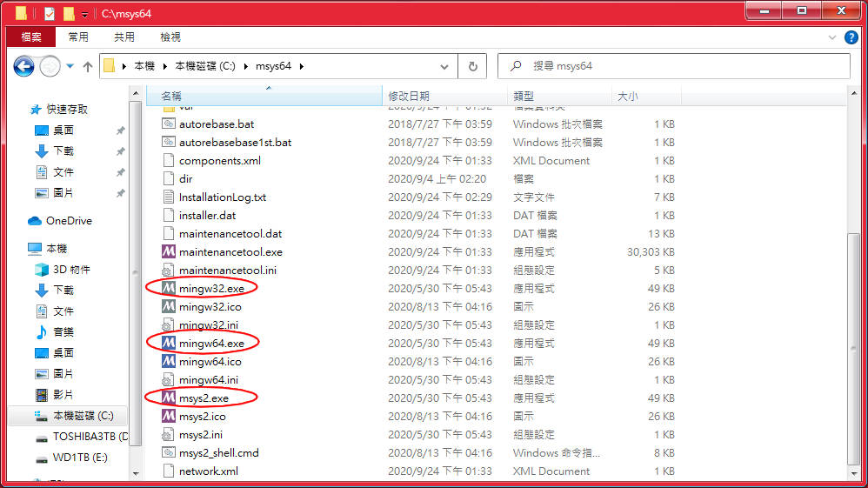Click the Forward navigation arrow

(x=50, y=66)
